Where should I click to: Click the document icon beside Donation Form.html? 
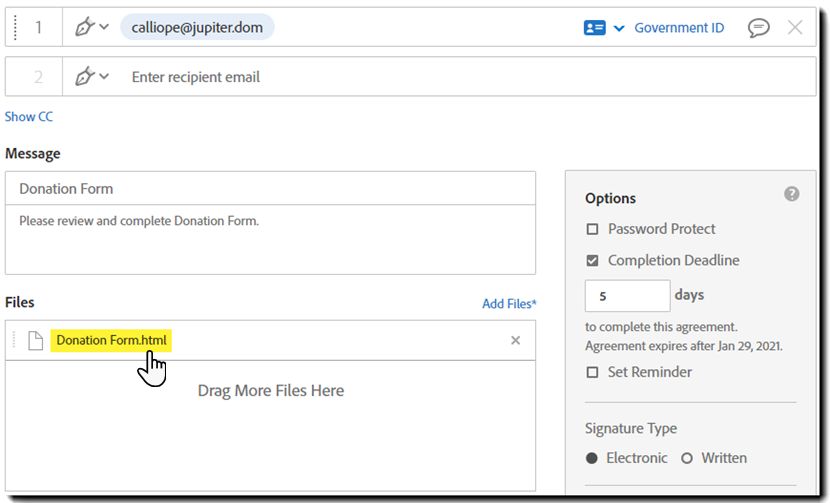click(35, 340)
